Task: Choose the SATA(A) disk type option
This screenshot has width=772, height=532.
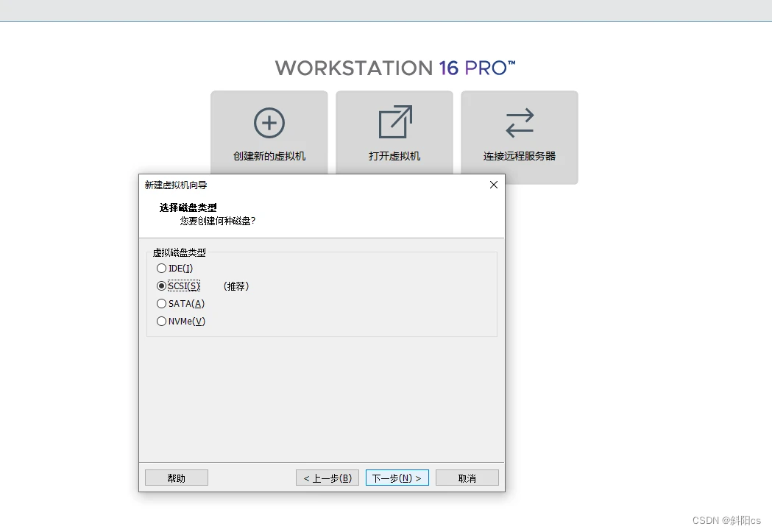Action: coord(162,304)
